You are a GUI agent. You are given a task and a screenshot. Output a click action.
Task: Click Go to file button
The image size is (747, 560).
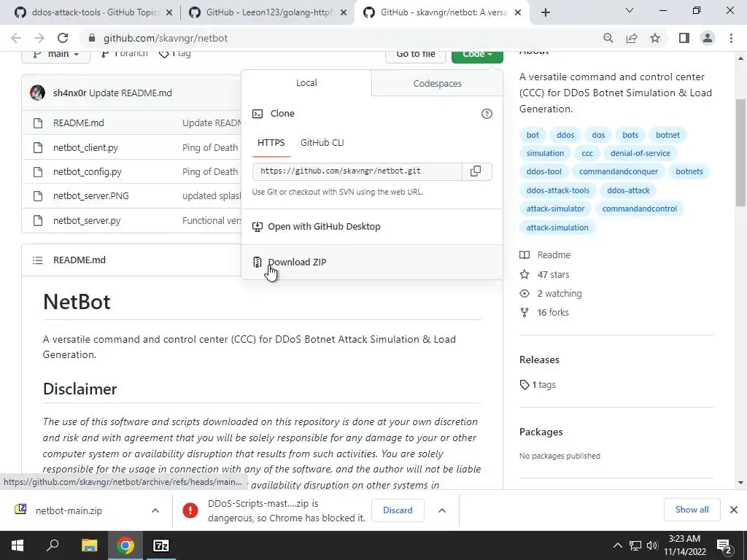(x=415, y=54)
